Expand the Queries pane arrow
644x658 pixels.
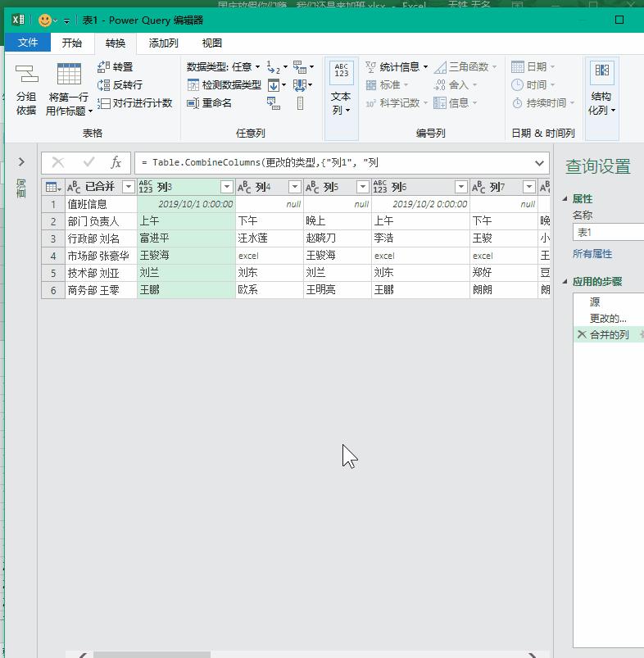tap(21, 162)
